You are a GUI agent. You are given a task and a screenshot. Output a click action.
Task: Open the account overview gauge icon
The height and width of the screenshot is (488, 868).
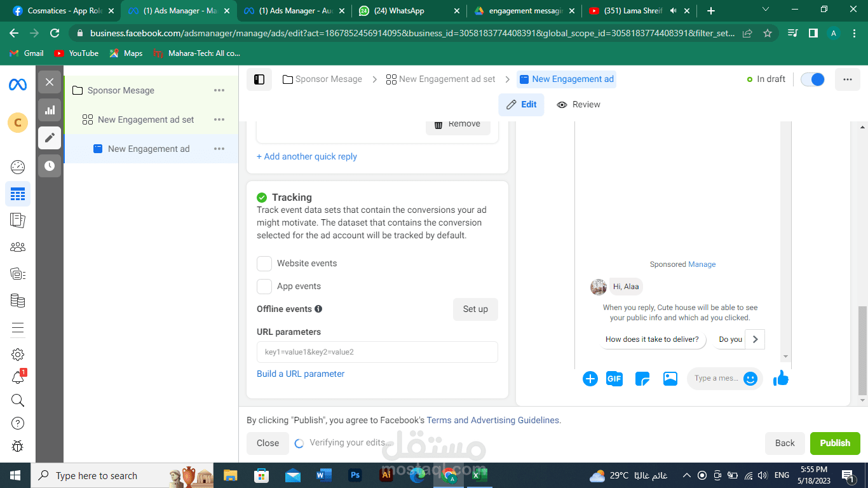tap(18, 167)
